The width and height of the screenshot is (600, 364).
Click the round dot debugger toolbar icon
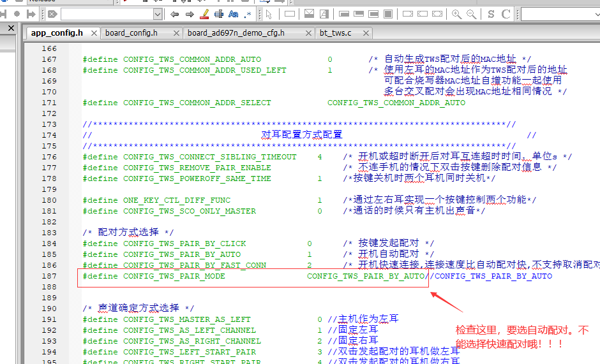[x=17, y=14]
